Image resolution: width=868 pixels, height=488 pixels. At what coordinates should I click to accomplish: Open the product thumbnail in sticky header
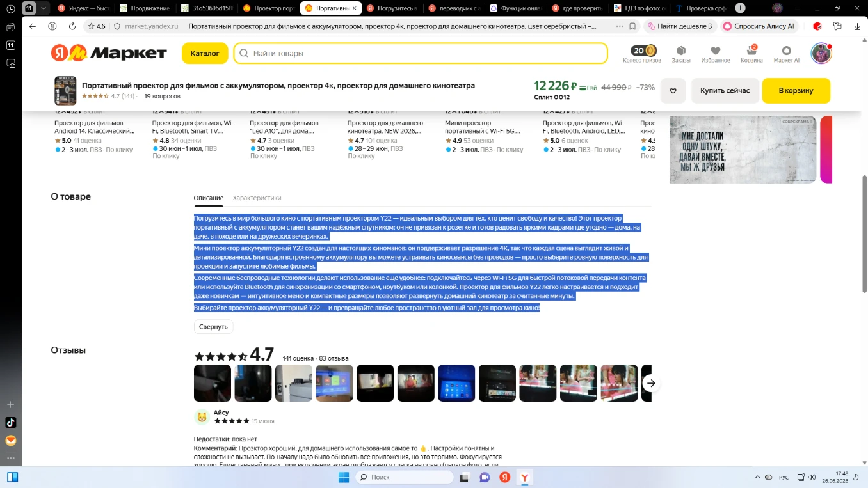pos(65,91)
